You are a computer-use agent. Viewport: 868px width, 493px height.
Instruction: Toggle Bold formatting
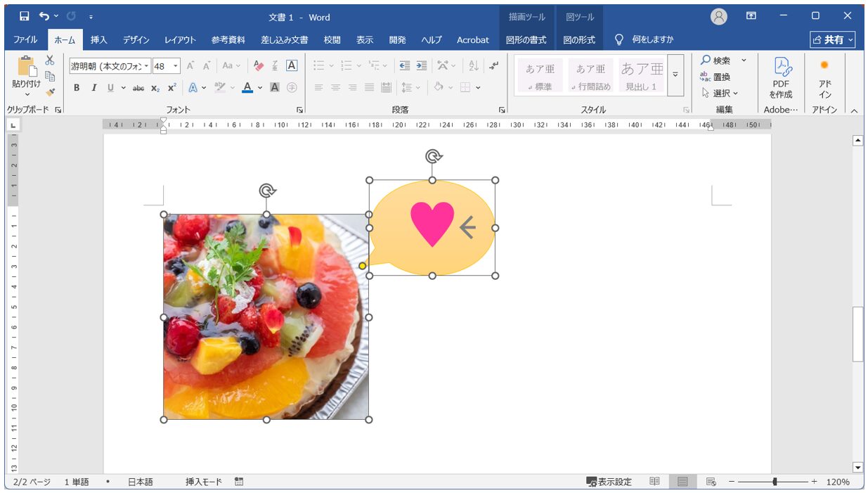pos(77,88)
